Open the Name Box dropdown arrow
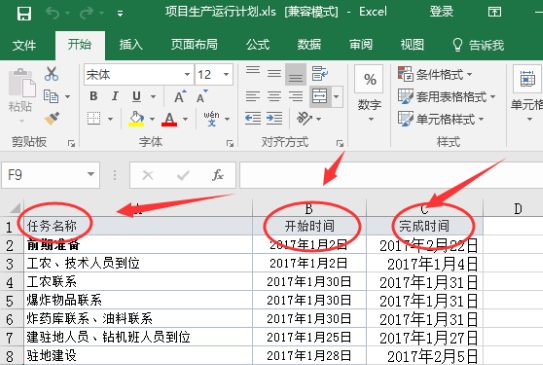The height and width of the screenshot is (365, 543). tap(91, 175)
